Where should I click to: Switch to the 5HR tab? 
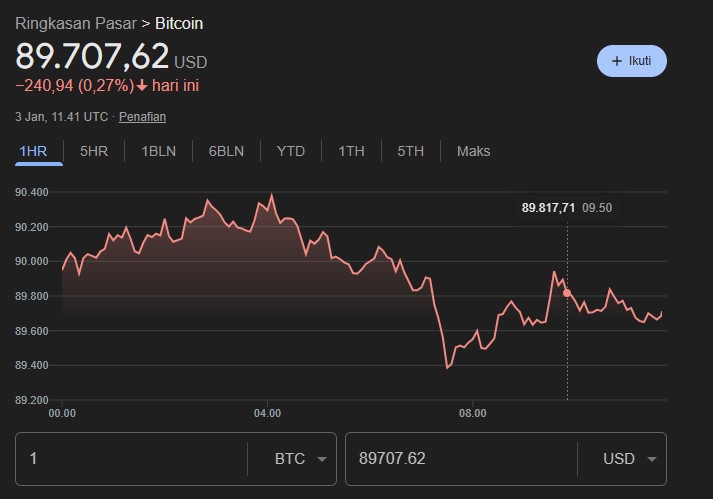[x=94, y=151]
